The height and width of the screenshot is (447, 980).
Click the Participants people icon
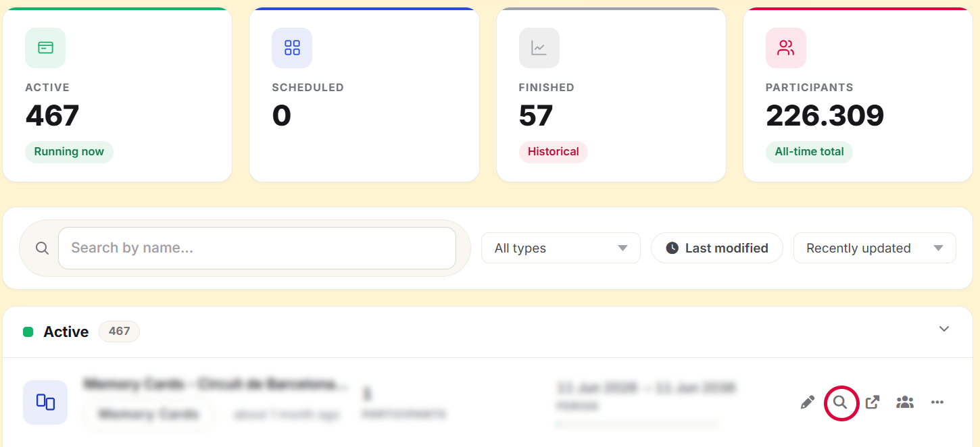point(786,48)
